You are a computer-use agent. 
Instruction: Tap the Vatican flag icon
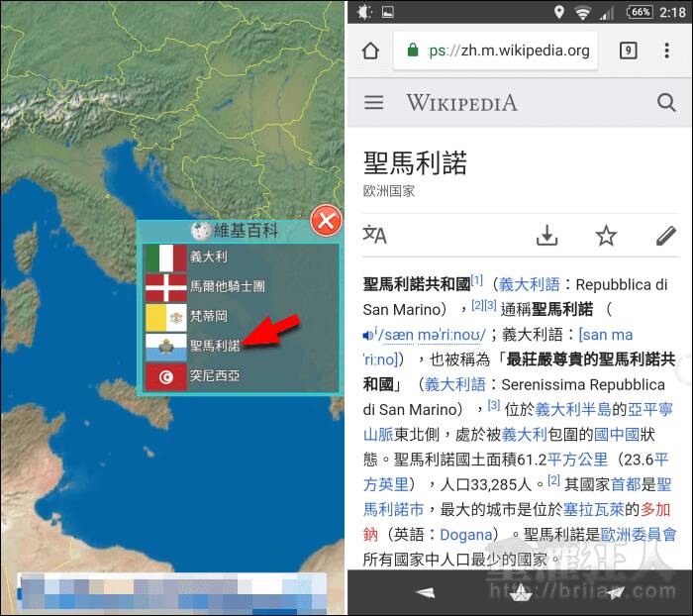click(166, 317)
